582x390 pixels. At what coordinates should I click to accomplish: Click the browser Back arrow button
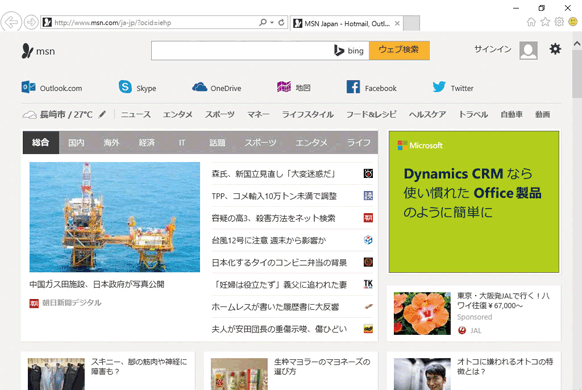coord(11,22)
